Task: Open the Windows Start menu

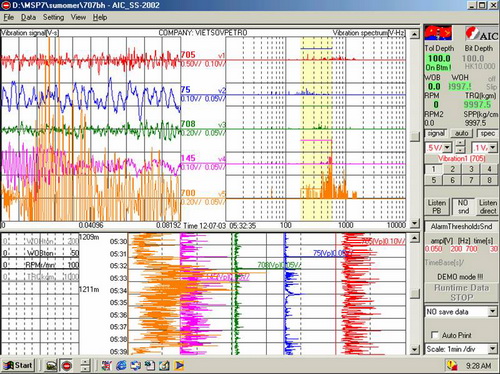Action: 18,365
